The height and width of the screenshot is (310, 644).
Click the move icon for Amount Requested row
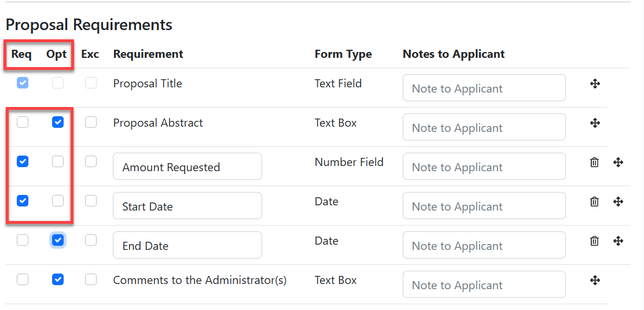click(x=618, y=163)
